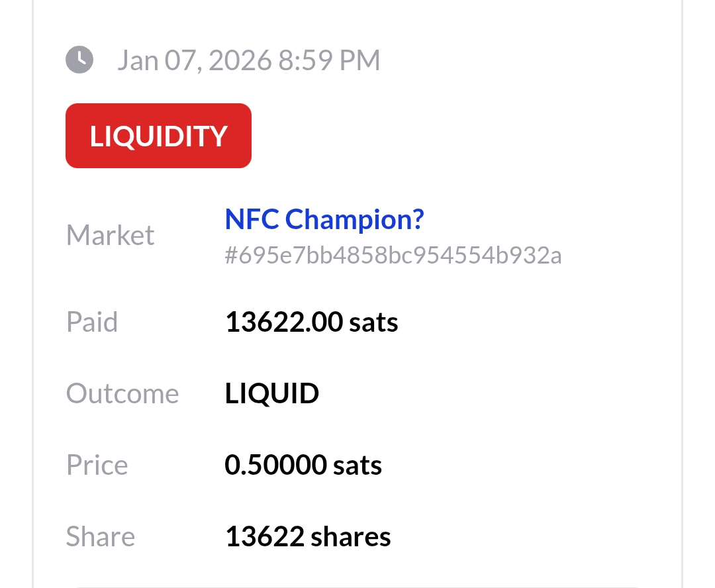Click the LIQUID outcome value
The image size is (715, 588).
tap(272, 394)
